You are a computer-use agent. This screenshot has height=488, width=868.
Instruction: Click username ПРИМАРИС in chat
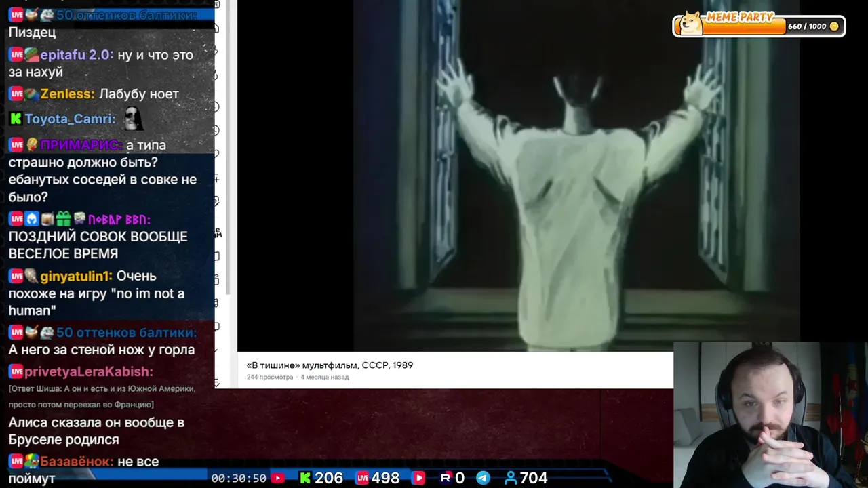click(81, 145)
